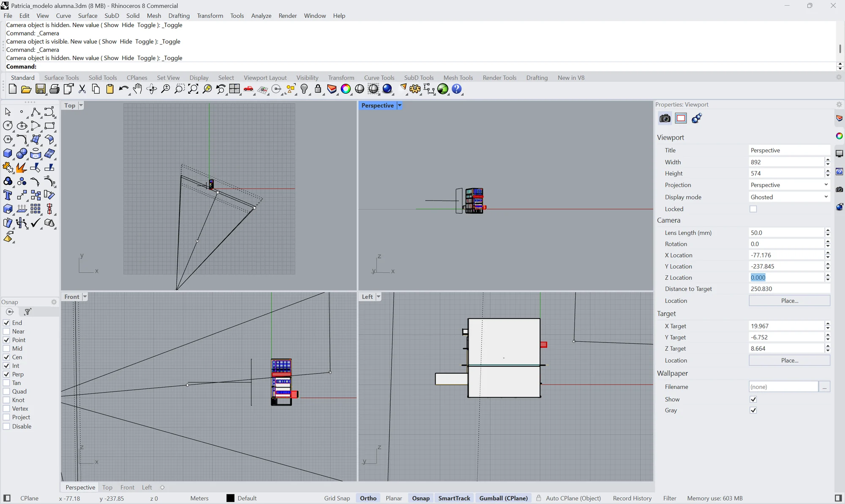Click the blue sphere Render icon
Screen dimensions: 845x504
coord(387,89)
